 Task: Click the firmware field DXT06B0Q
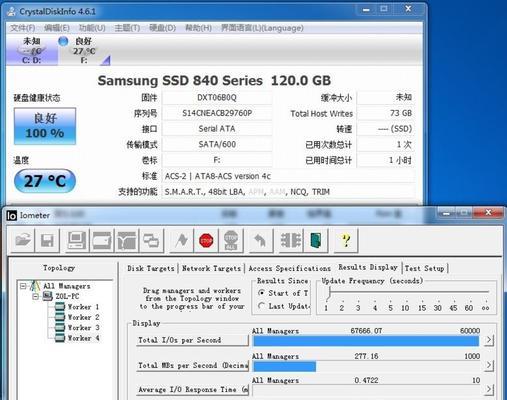[x=217, y=98]
